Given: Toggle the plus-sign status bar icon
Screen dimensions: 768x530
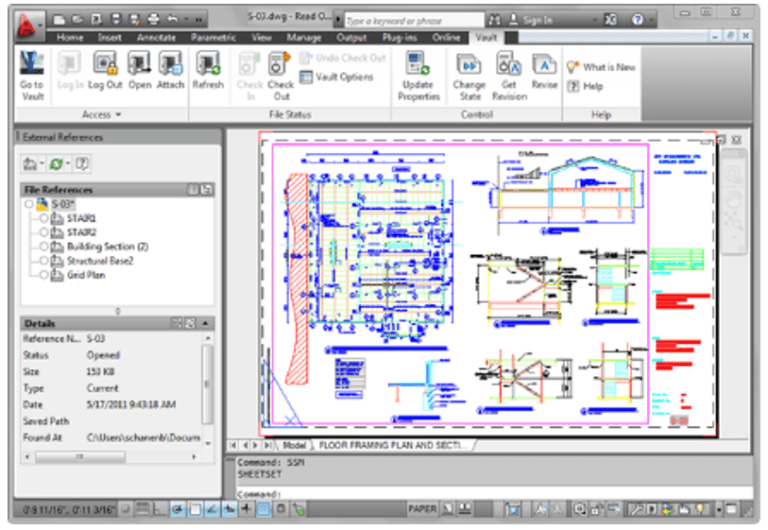Looking at the screenshot, I should click(246, 509).
